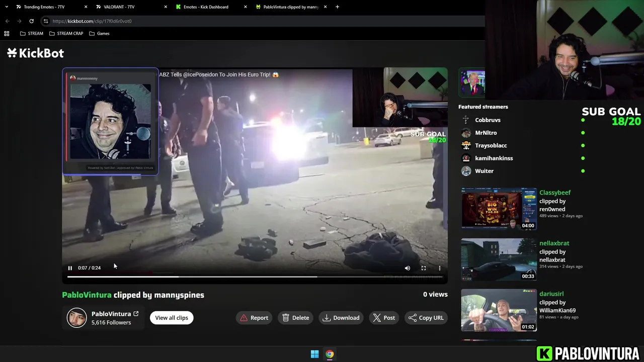Open the PabloVintura green name link in the clip title
Image resolution: width=644 pixels, height=362 pixels.
87,295
